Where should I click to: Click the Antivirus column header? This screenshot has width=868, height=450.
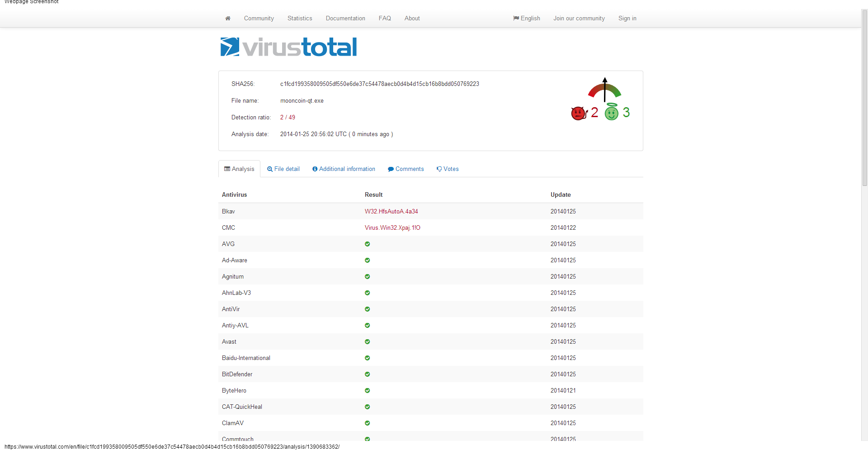(234, 195)
